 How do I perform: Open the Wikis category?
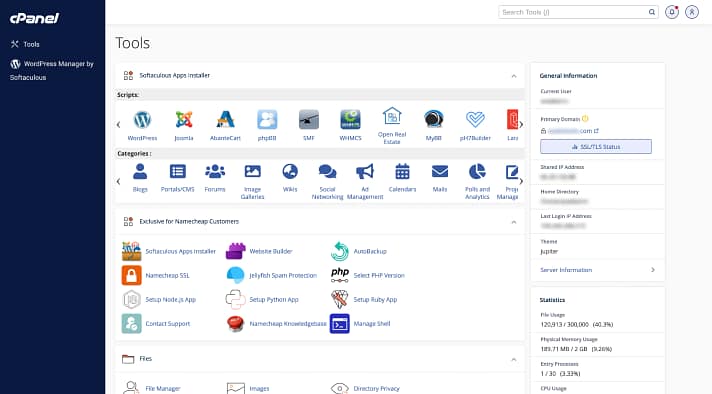pyautogui.click(x=290, y=172)
